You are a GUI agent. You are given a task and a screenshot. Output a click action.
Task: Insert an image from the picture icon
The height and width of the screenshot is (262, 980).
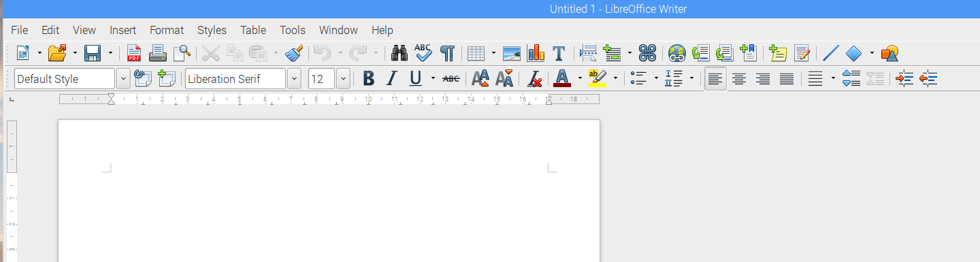coord(512,53)
